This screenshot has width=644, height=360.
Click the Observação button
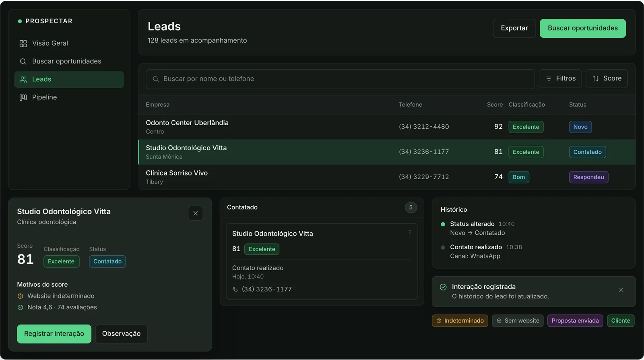pos(121,334)
